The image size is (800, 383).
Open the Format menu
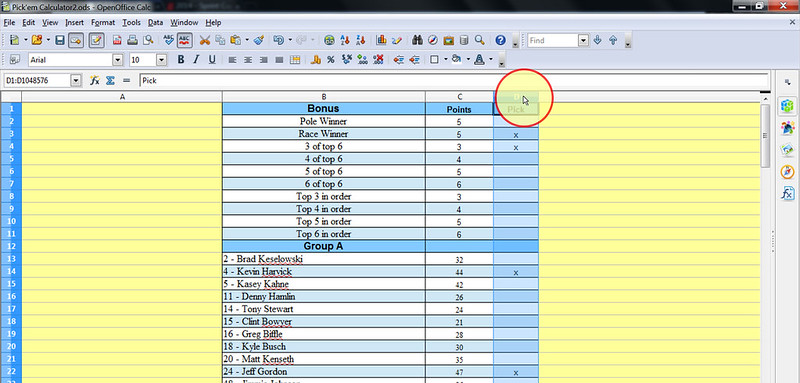(103, 22)
